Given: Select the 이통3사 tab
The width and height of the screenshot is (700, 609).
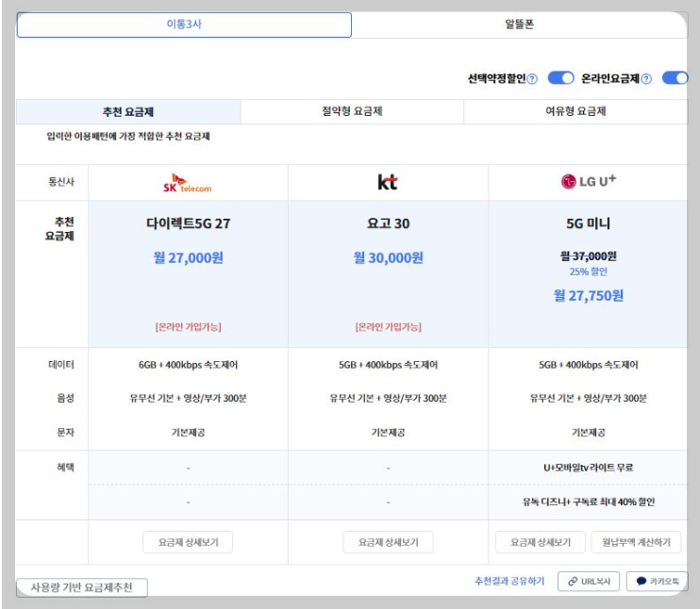Looking at the screenshot, I should point(184,25).
